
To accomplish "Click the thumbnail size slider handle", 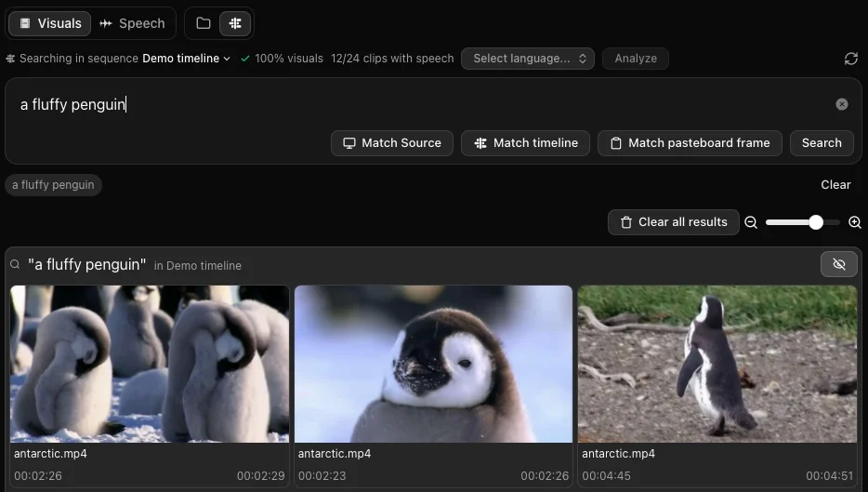I will (x=815, y=222).
